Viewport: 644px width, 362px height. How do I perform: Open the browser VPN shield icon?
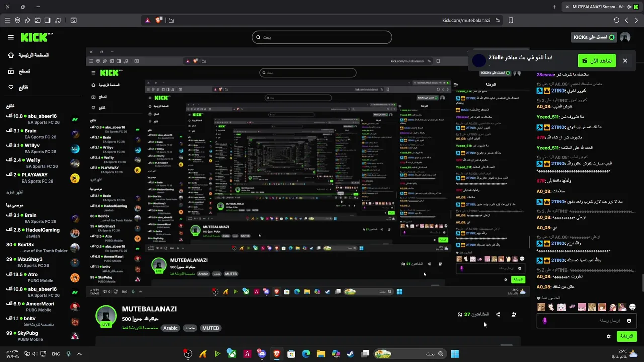click(x=17, y=20)
